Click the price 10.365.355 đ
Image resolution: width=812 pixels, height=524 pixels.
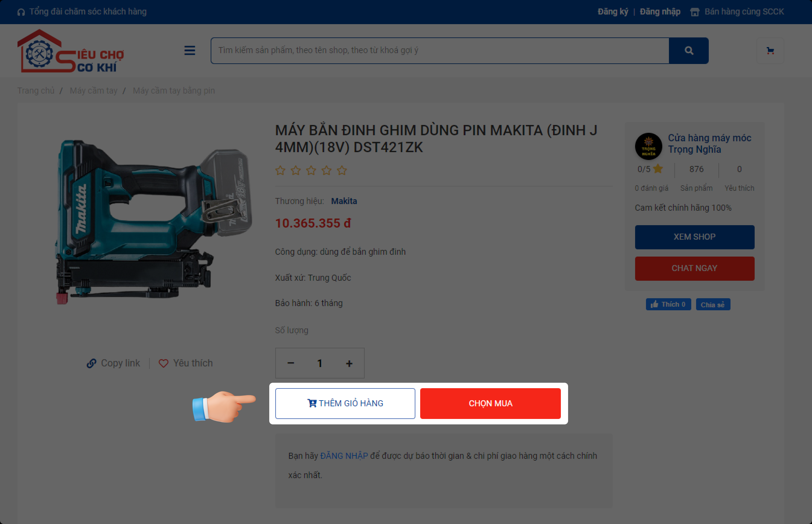pyautogui.click(x=313, y=223)
